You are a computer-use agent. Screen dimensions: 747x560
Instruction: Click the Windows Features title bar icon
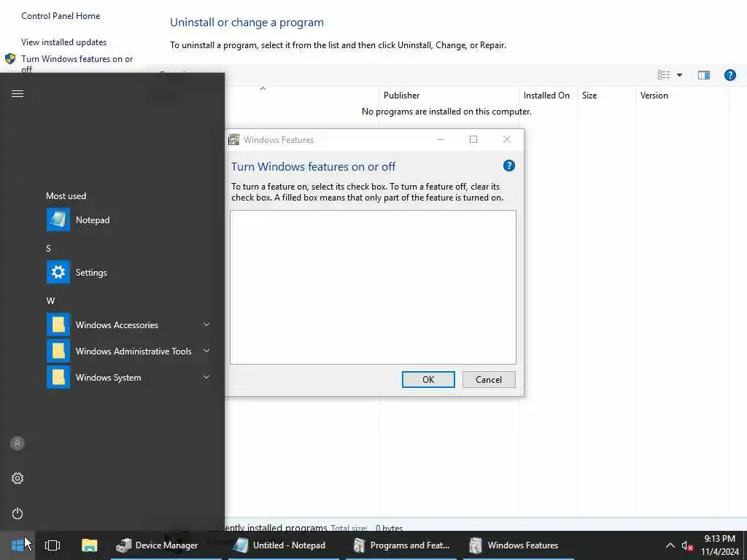pyautogui.click(x=234, y=139)
